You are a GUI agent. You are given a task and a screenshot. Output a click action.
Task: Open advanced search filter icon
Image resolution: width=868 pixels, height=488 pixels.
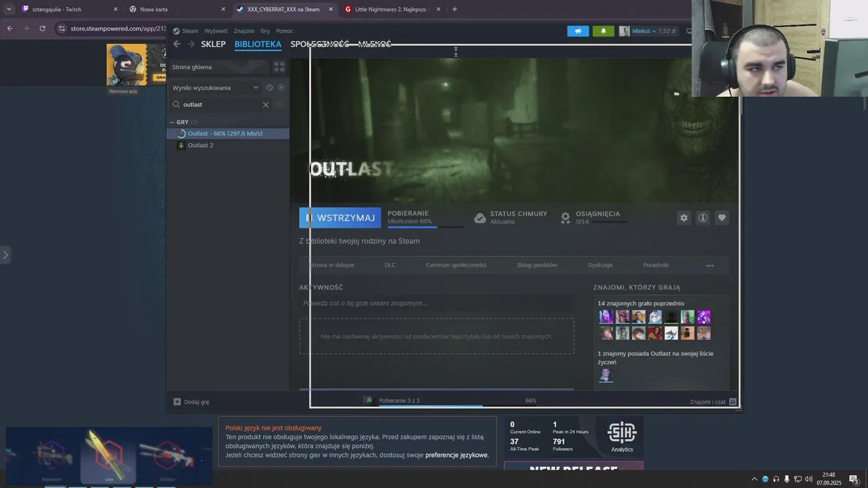click(279, 104)
